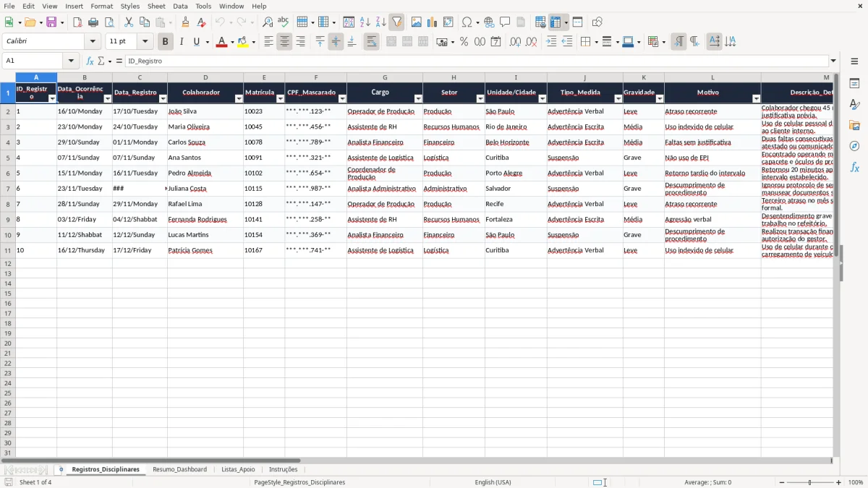Open the Name Box dropdown
868x488 pixels.
point(71,61)
